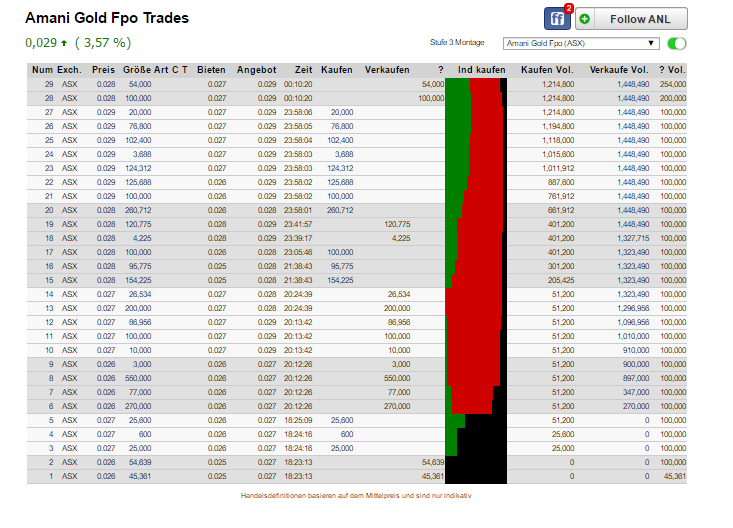Click Verkaufe Vol. 1,010,000 in trade 11
The height and width of the screenshot is (528, 733).
[633, 336]
